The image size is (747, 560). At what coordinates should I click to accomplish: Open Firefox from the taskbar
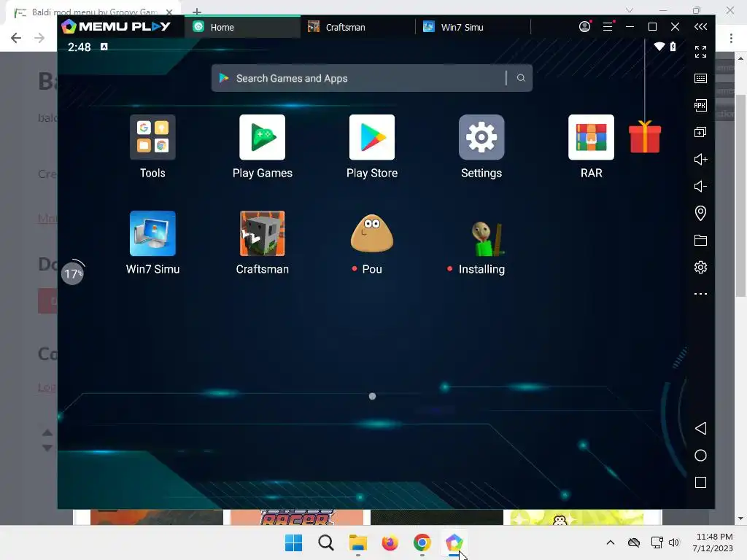coord(390,542)
